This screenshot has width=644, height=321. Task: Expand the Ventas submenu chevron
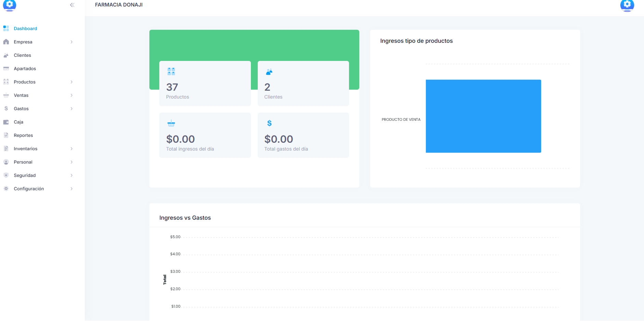click(x=71, y=95)
